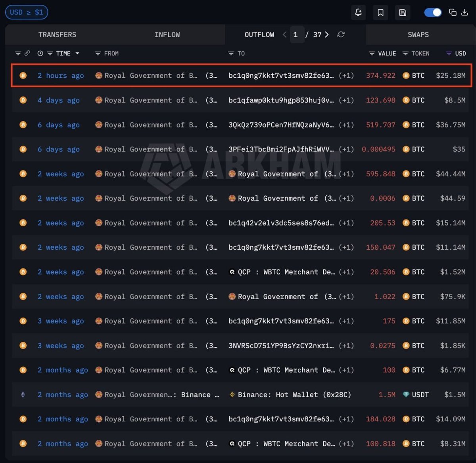Switch to the TRANSFERS tab
This screenshot has width=476, height=463.
pyautogui.click(x=57, y=35)
